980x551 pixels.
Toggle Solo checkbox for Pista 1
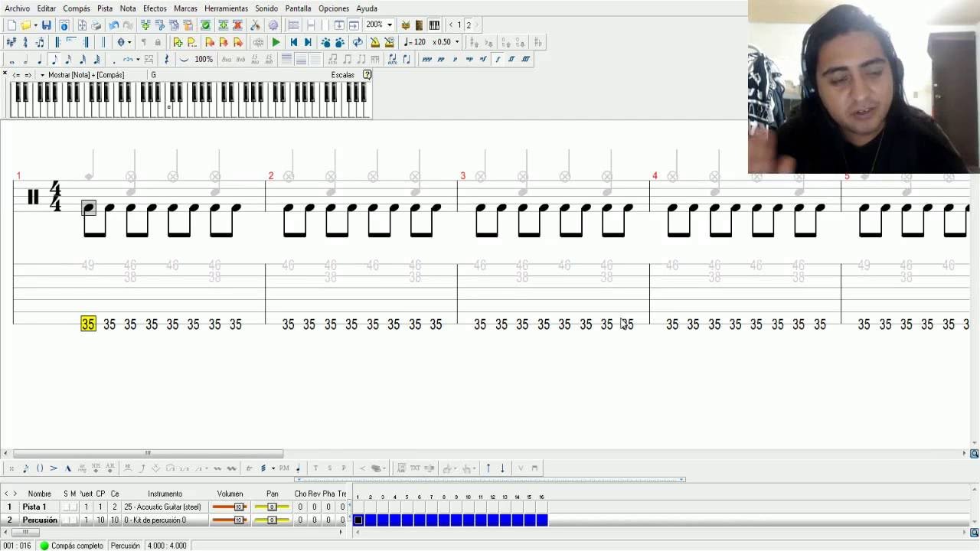pos(66,507)
